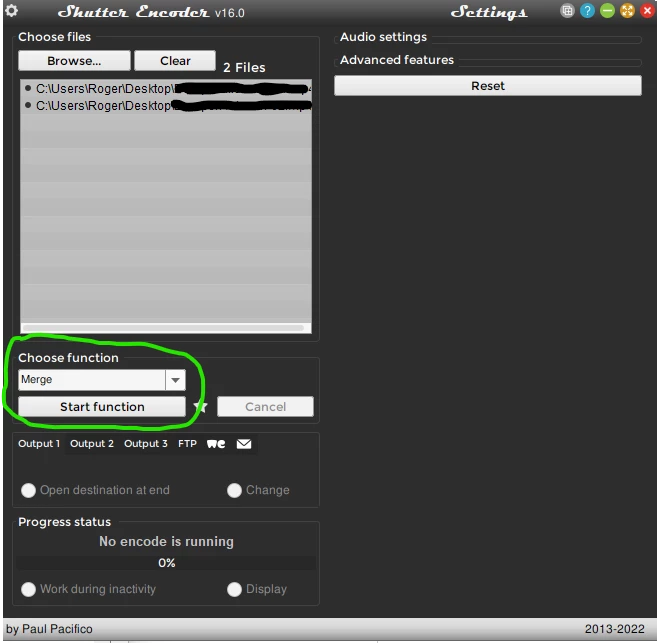This screenshot has width=657, height=643.
Task: Open the WeTransfer icon tab
Action: click(216, 444)
